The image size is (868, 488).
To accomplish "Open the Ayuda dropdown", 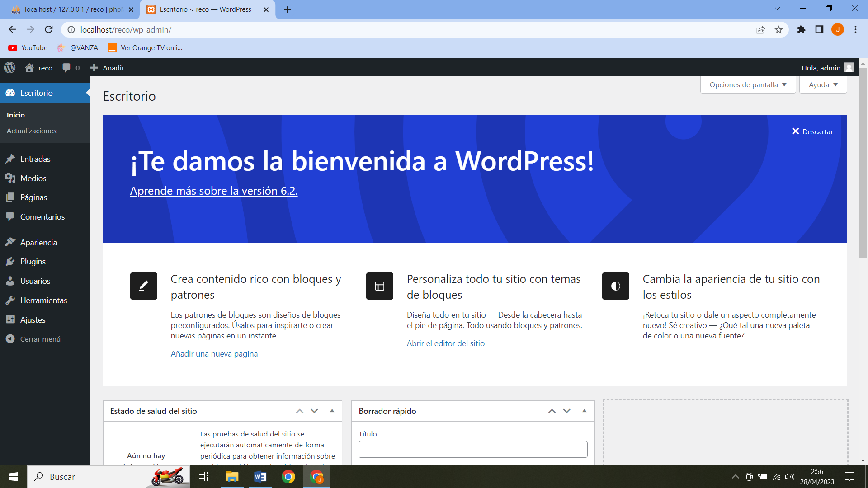I will (822, 84).
